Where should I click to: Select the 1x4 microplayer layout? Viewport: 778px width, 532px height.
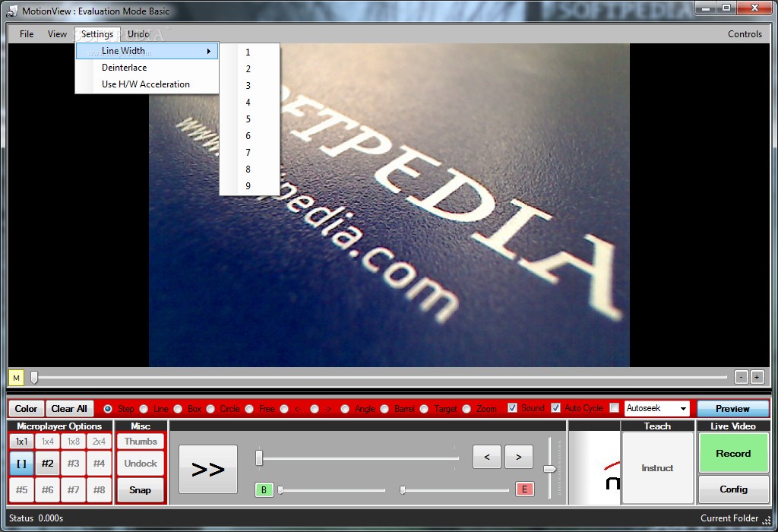(x=48, y=442)
